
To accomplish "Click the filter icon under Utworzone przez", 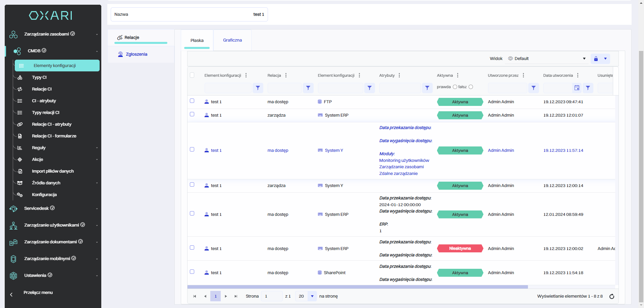I will point(533,88).
